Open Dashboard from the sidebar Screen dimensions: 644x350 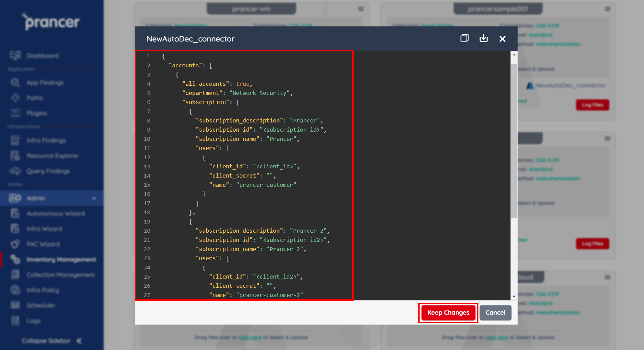(x=43, y=55)
